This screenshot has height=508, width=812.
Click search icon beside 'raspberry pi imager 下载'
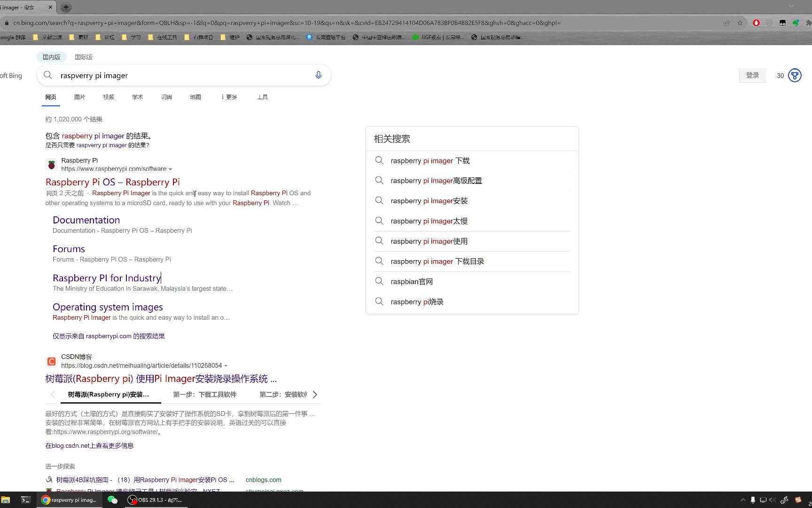(x=379, y=160)
